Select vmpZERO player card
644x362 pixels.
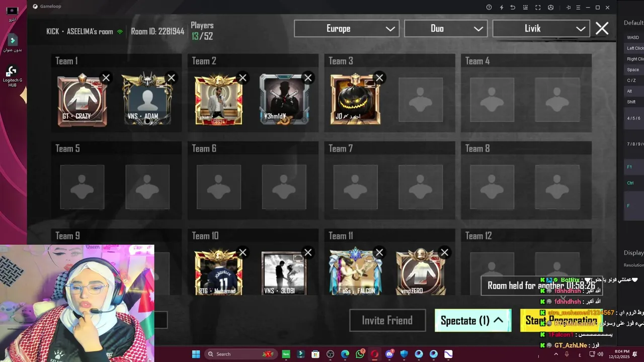tap(421, 272)
